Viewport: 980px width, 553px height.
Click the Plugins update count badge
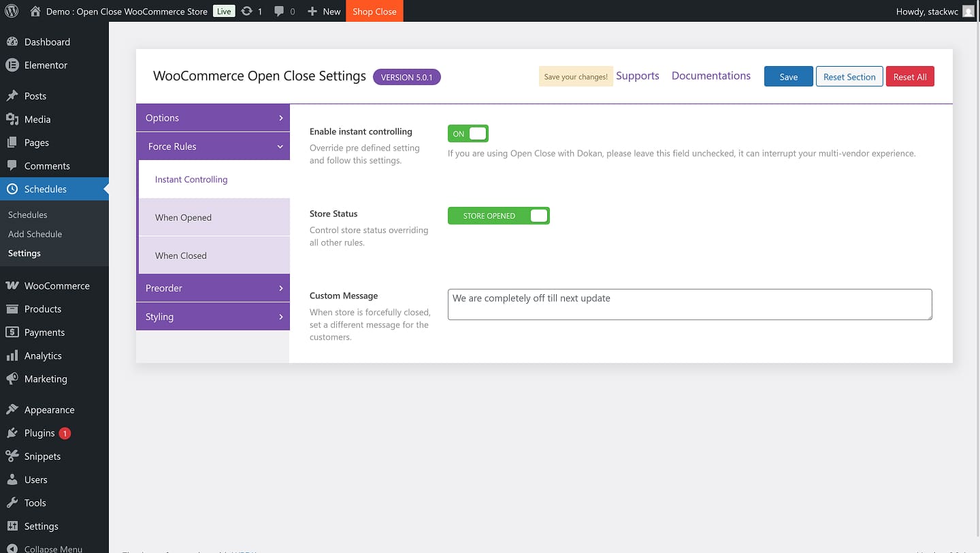tap(65, 433)
